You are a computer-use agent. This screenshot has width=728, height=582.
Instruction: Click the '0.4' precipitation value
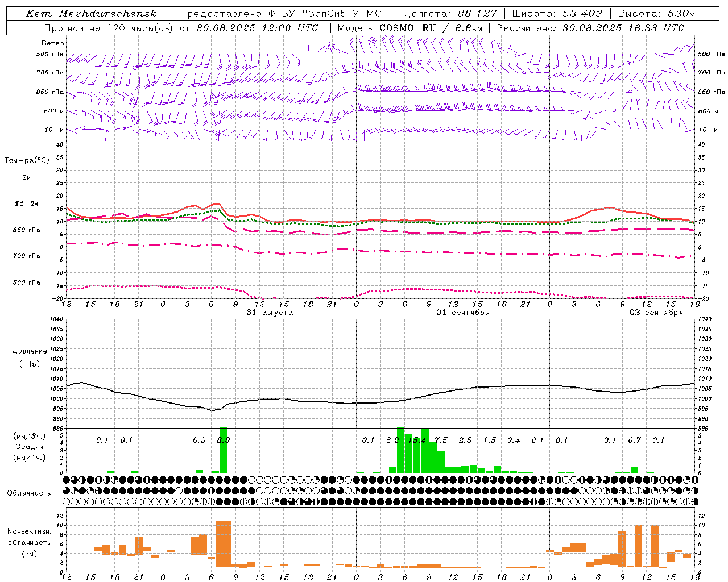pos(514,440)
